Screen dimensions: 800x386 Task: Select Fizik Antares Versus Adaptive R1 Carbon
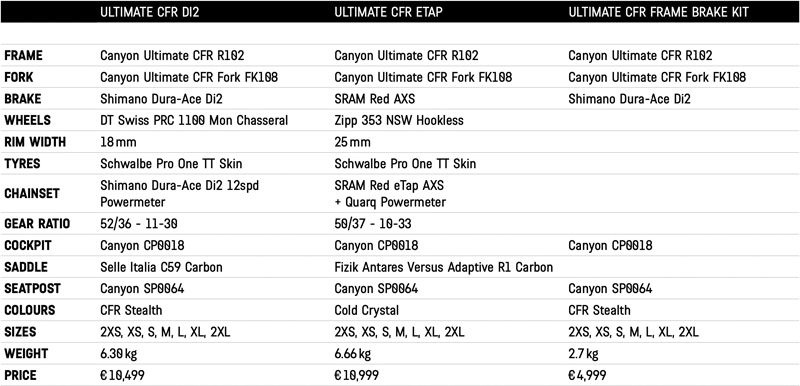pos(443,267)
